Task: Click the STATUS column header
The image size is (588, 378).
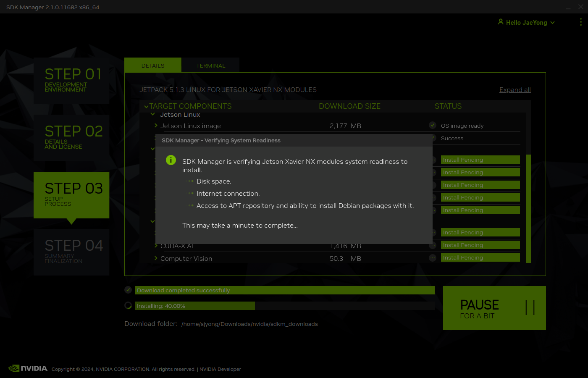Action: [448, 106]
